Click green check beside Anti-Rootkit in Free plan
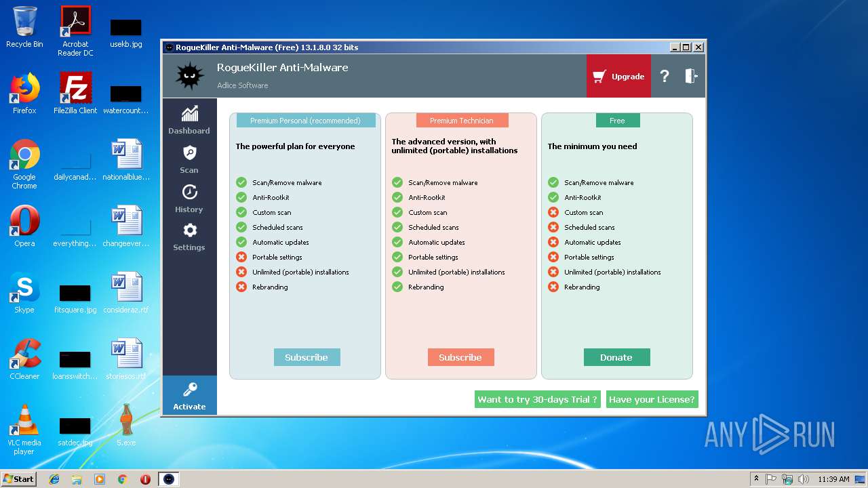Screen dimensions: 868x488 553,197
